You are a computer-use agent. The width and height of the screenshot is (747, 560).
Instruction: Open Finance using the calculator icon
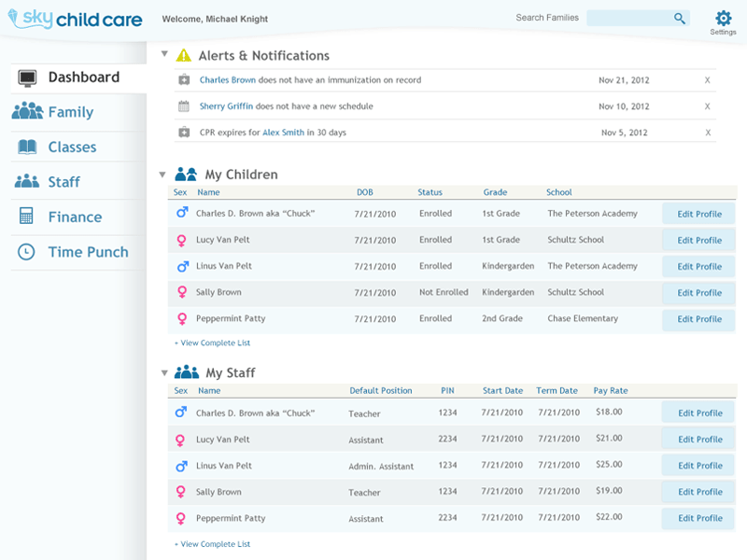(25, 217)
